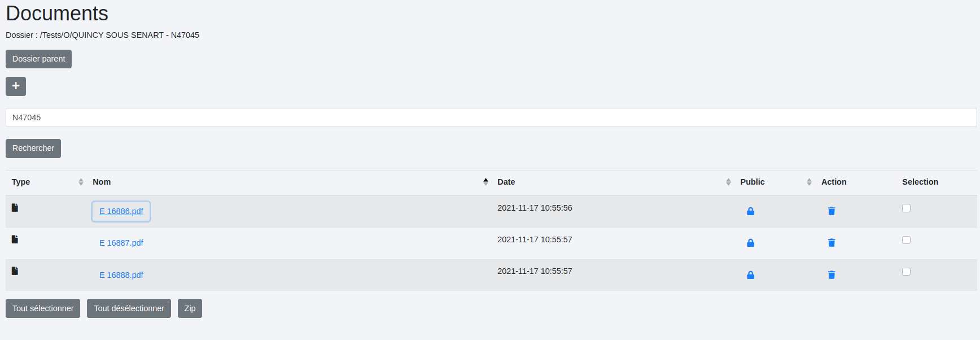Click file type icon of E 16886.pdf
Image resolution: width=980 pixels, height=340 pixels.
coord(15,208)
